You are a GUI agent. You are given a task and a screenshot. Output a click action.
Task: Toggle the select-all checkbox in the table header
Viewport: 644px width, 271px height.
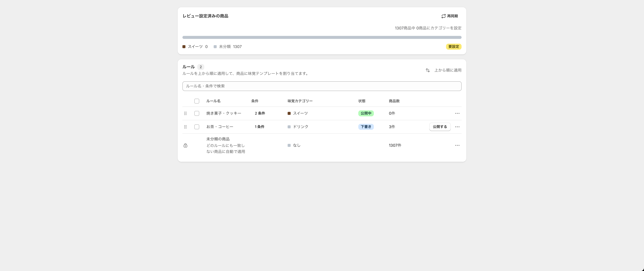[x=197, y=101]
